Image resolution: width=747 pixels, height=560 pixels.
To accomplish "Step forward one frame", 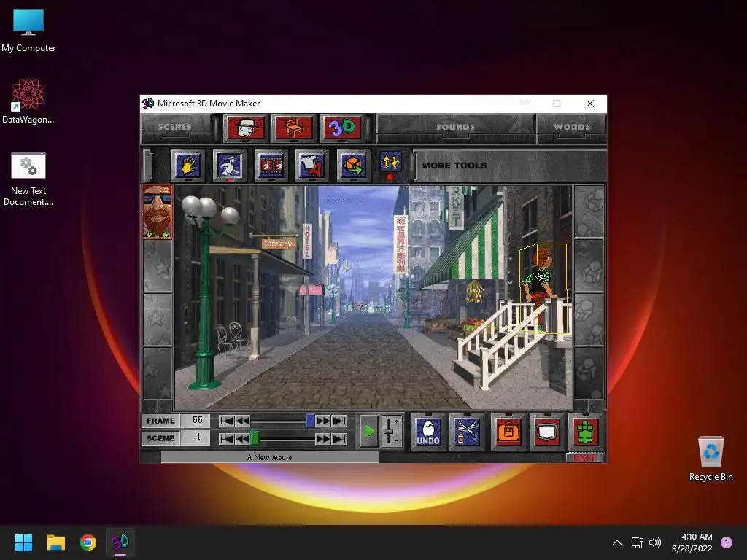I will pos(323,421).
